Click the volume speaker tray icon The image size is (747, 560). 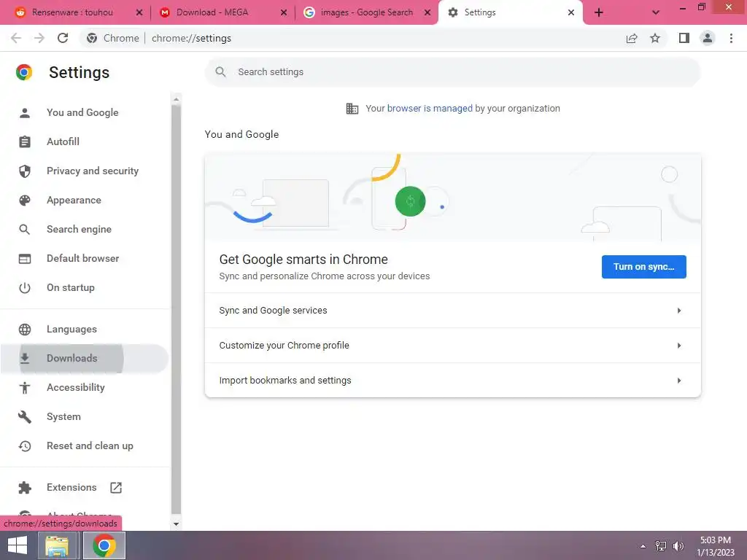point(678,546)
